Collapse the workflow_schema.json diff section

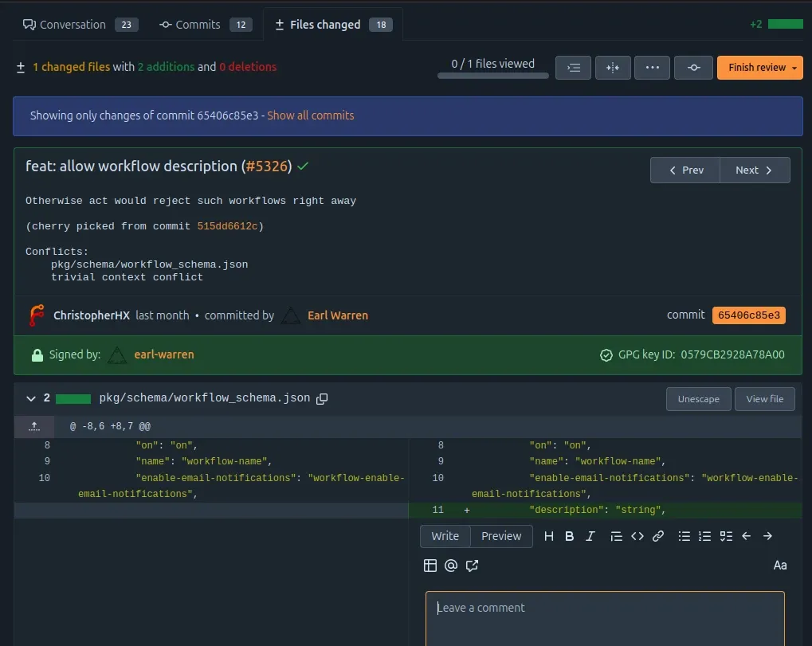tap(30, 398)
